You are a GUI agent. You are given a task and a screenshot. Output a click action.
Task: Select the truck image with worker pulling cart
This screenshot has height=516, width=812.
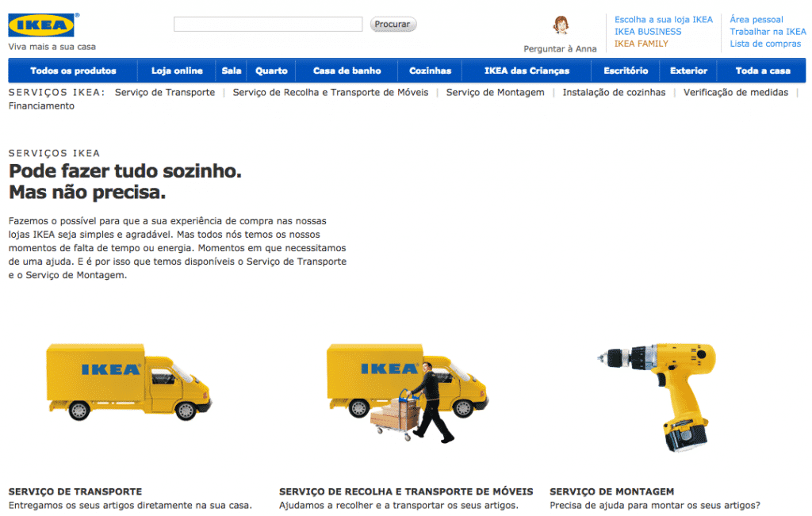[x=404, y=392]
